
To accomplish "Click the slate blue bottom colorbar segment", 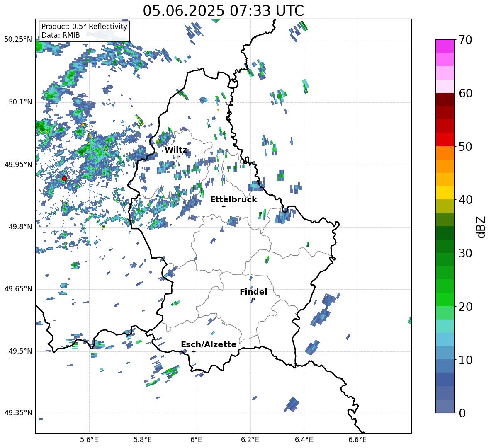I will pyautogui.click(x=445, y=406).
